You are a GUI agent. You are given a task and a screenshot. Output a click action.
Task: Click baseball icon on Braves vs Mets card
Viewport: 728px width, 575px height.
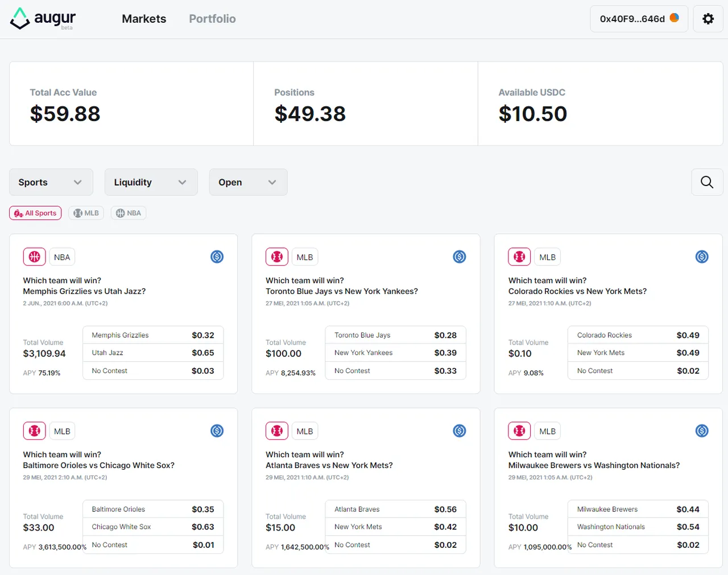[x=277, y=431]
